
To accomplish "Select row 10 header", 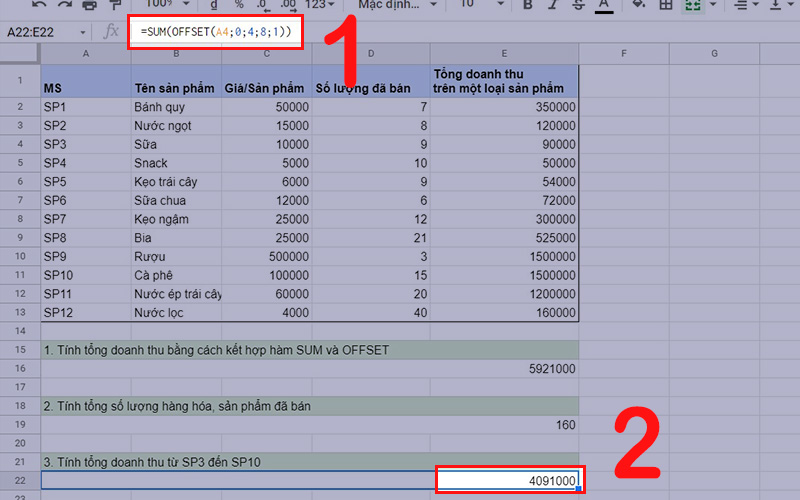I will coord(20,256).
